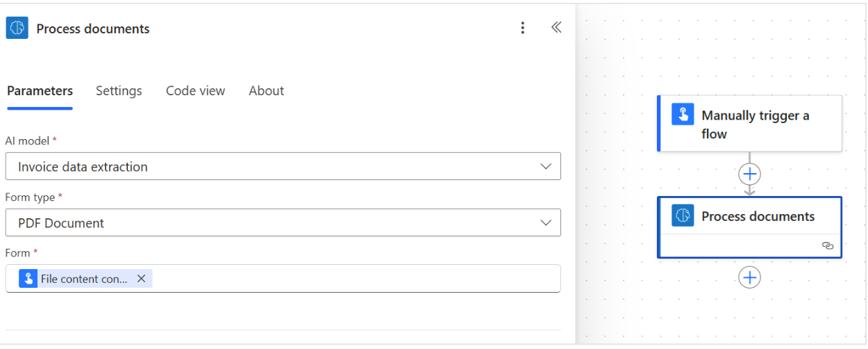Select the Manually trigger a flow card
The height and width of the screenshot is (349, 868).
tap(755, 124)
